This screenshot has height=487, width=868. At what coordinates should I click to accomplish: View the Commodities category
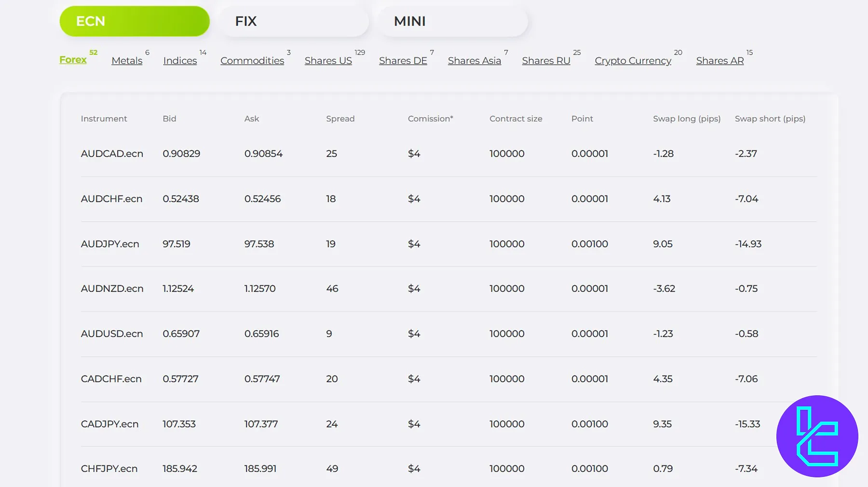pyautogui.click(x=252, y=61)
